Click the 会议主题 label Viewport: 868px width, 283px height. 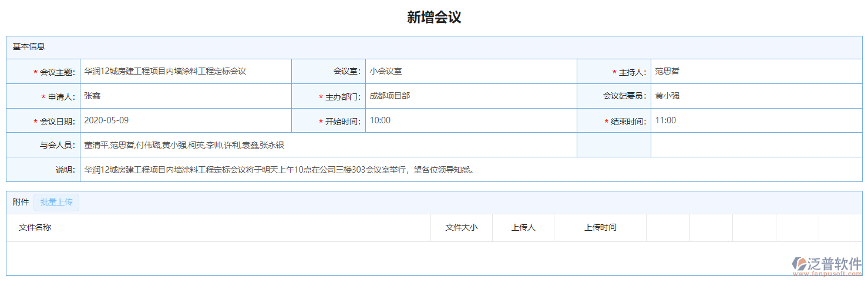click(x=57, y=72)
